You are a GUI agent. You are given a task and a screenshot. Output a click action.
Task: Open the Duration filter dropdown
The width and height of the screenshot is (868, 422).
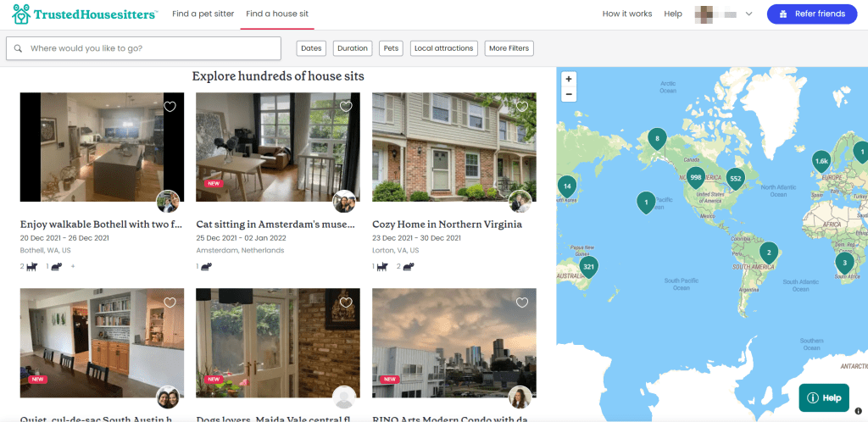click(353, 48)
